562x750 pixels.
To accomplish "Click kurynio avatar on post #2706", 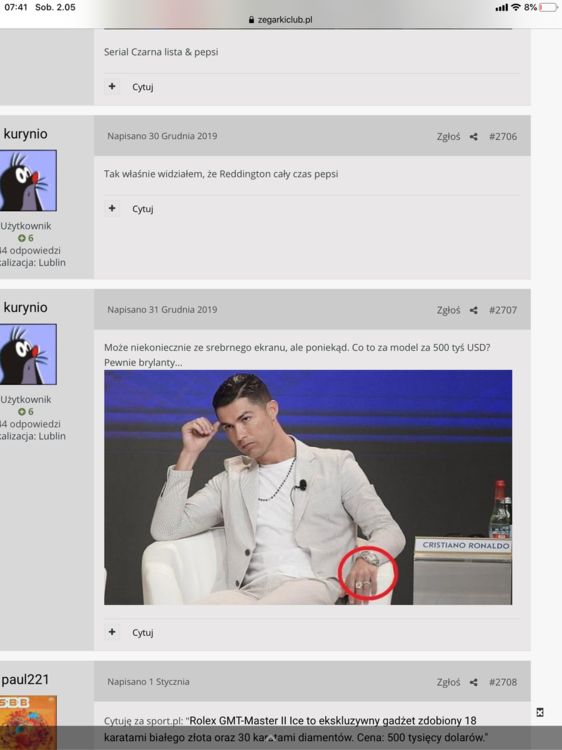I will (28, 180).
